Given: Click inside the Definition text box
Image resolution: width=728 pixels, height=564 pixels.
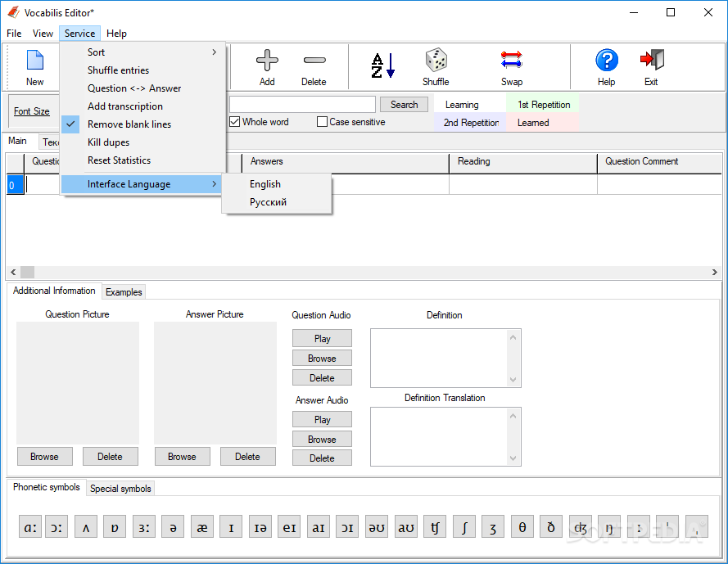Looking at the screenshot, I should [440, 358].
